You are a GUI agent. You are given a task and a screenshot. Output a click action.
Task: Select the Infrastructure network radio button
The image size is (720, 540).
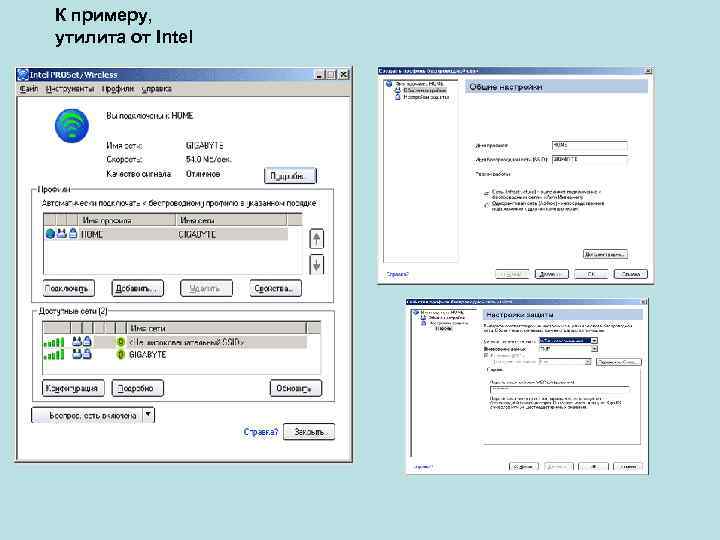[x=486, y=194]
